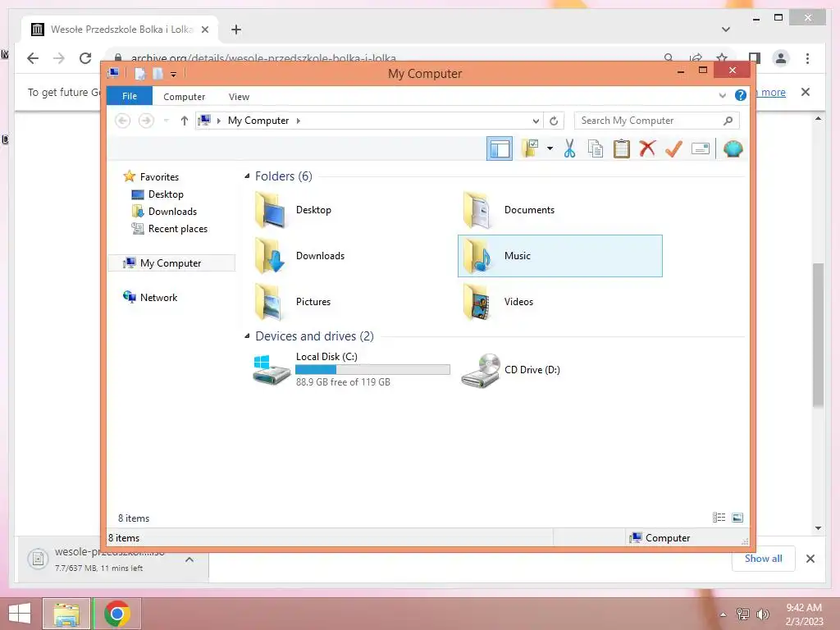Viewport: 840px width, 630px height.
Task: Click the Copy icon in toolbar
Action: click(x=596, y=148)
